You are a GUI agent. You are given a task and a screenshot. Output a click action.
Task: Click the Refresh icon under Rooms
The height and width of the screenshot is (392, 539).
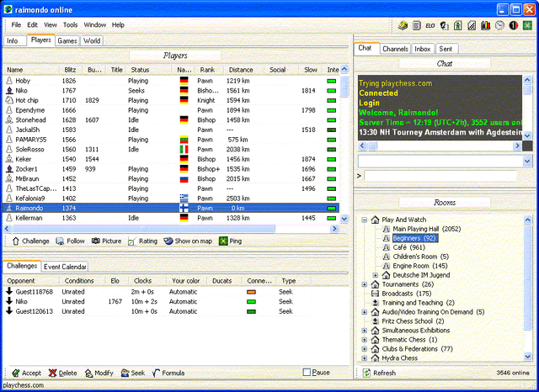pos(367,373)
